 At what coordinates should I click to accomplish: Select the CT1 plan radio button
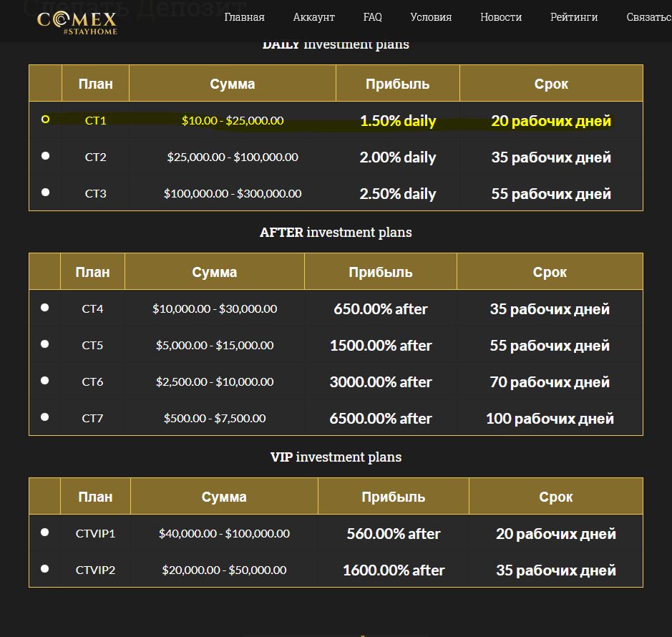coord(46,120)
